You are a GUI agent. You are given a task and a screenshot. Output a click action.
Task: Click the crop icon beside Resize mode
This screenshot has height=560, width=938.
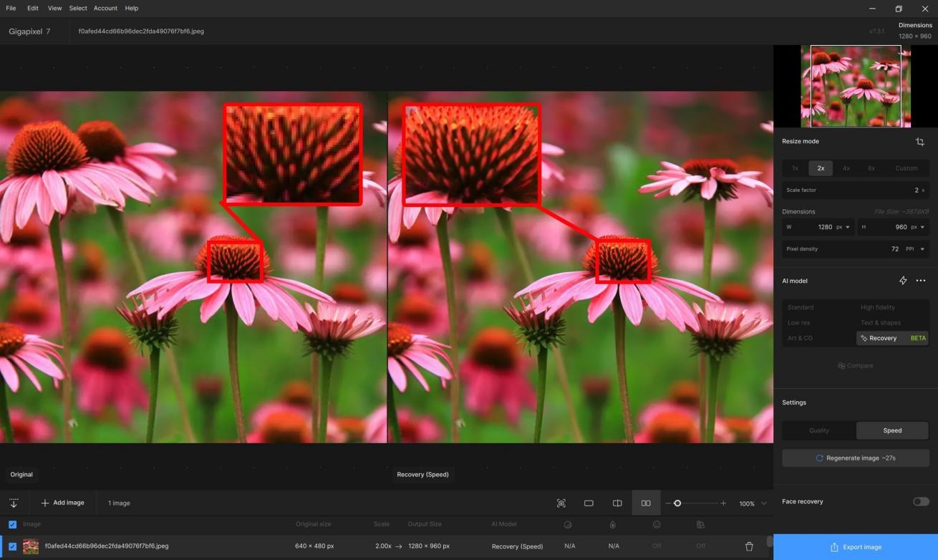(x=920, y=142)
